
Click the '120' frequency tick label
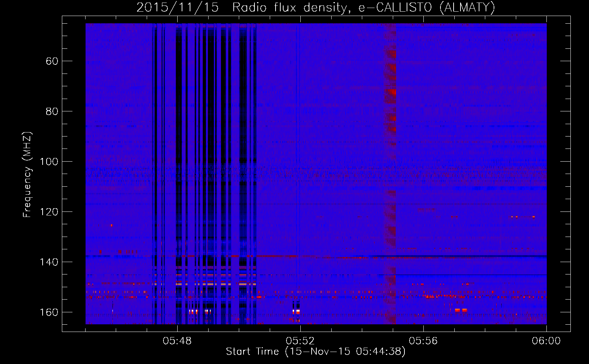point(49,211)
